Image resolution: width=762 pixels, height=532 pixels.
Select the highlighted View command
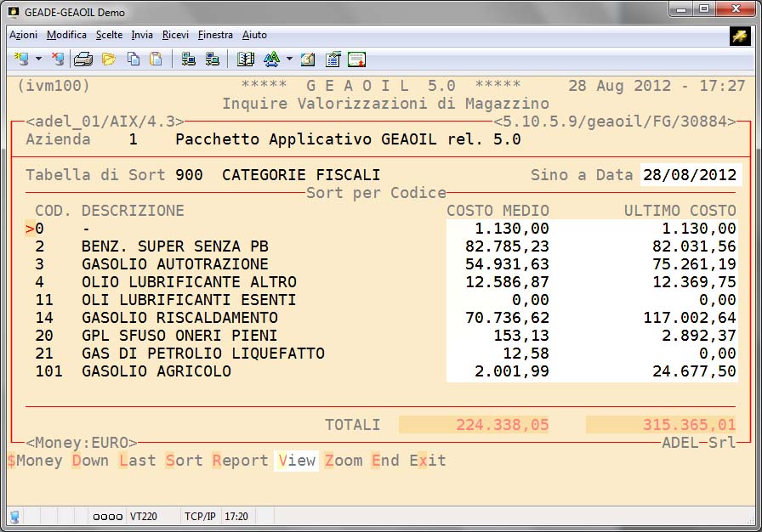coord(297,461)
